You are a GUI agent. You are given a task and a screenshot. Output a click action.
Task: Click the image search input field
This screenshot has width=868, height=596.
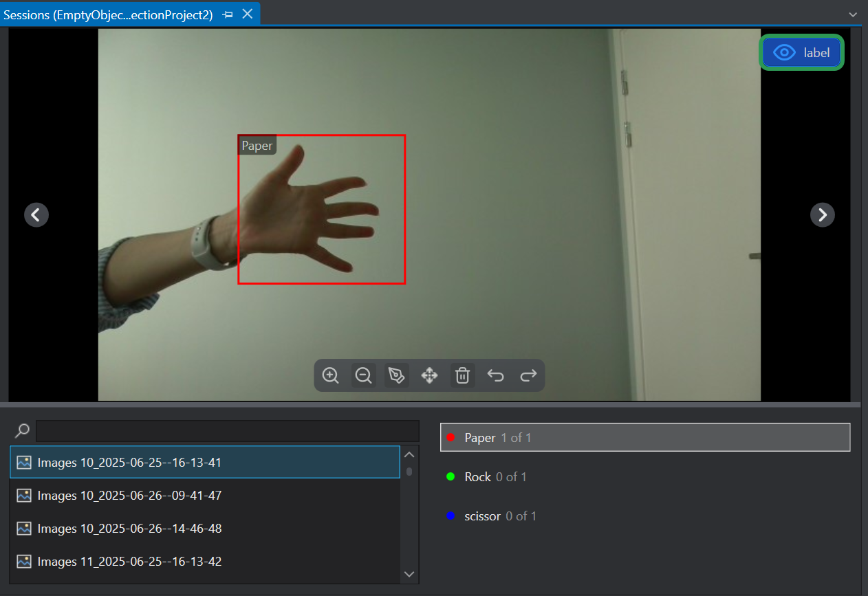point(228,431)
